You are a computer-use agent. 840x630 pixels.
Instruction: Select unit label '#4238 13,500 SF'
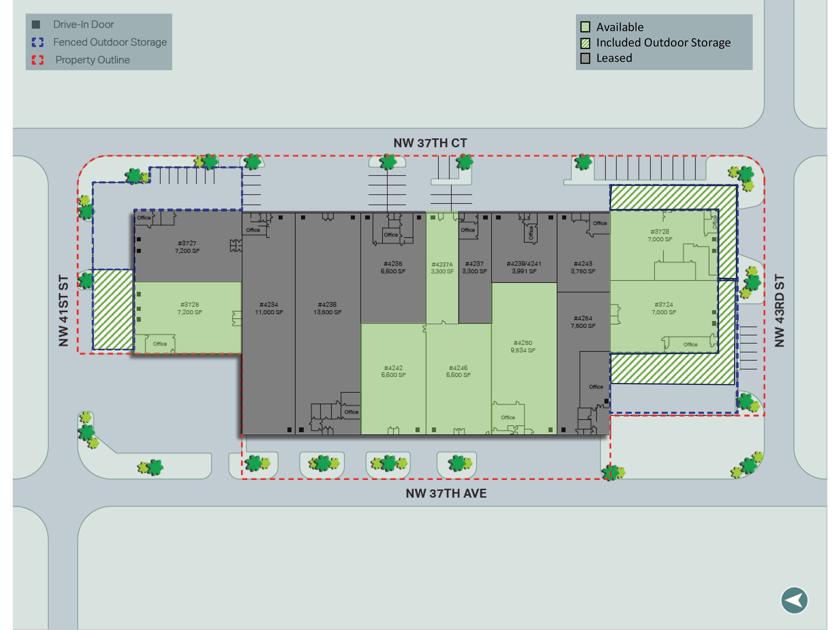click(327, 308)
